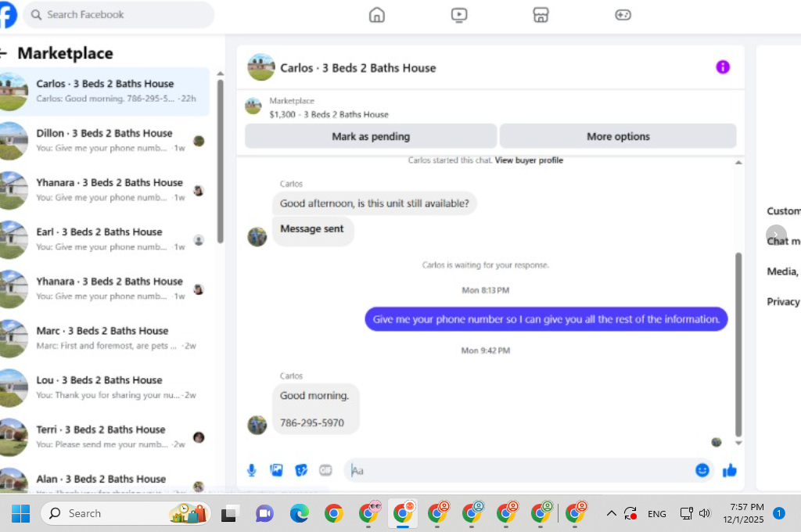Open Marc 3 Beds 2 Baths House chat

click(105, 338)
